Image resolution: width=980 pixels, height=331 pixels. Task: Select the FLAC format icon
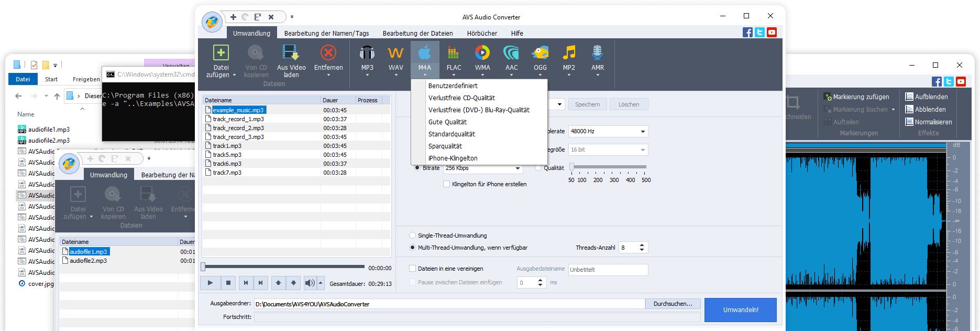pos(454,54)
